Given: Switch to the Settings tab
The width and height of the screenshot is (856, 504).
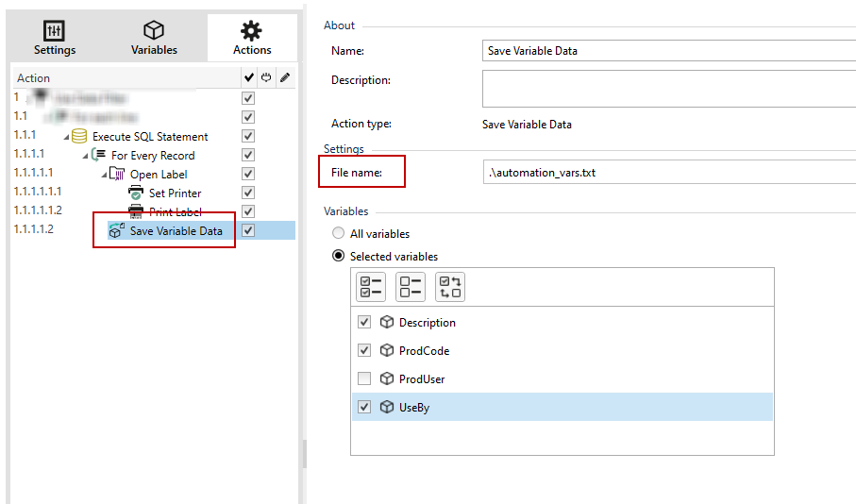Looking at the screenshot, I should (x=55, y=38).
